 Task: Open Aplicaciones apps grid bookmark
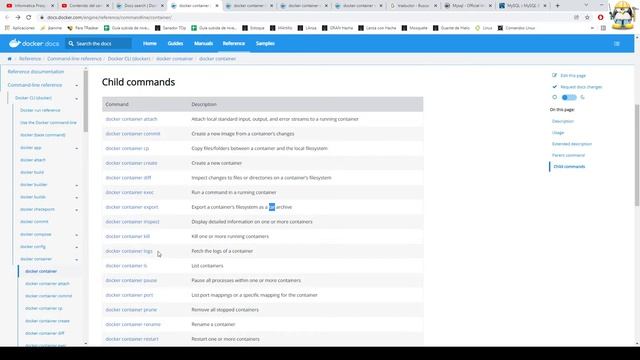coord(20,28)
